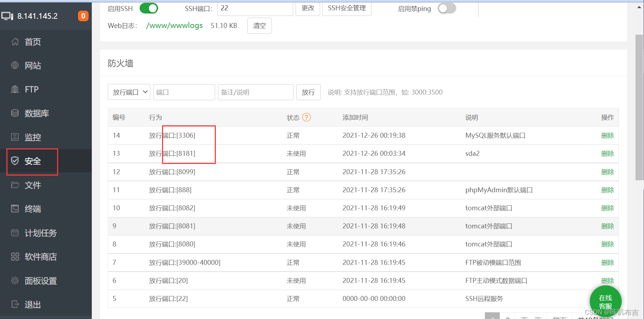Open the /www/wwwlogs link
This screenshot has width=644, height=319.
click(174, 25)
